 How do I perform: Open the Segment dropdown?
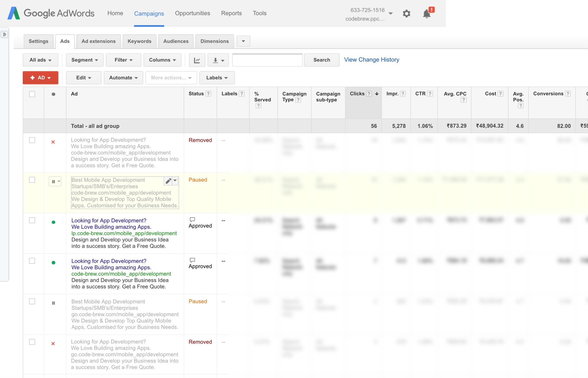[x=85, y=60]
